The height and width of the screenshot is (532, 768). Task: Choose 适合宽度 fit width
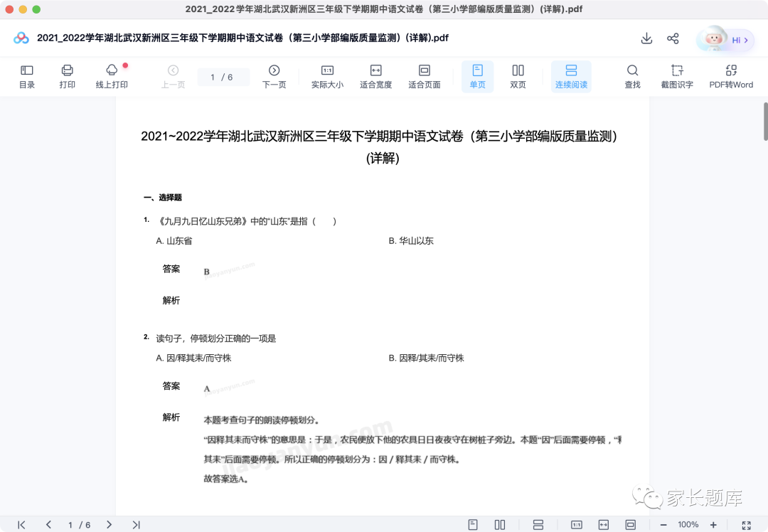(375, 77)
